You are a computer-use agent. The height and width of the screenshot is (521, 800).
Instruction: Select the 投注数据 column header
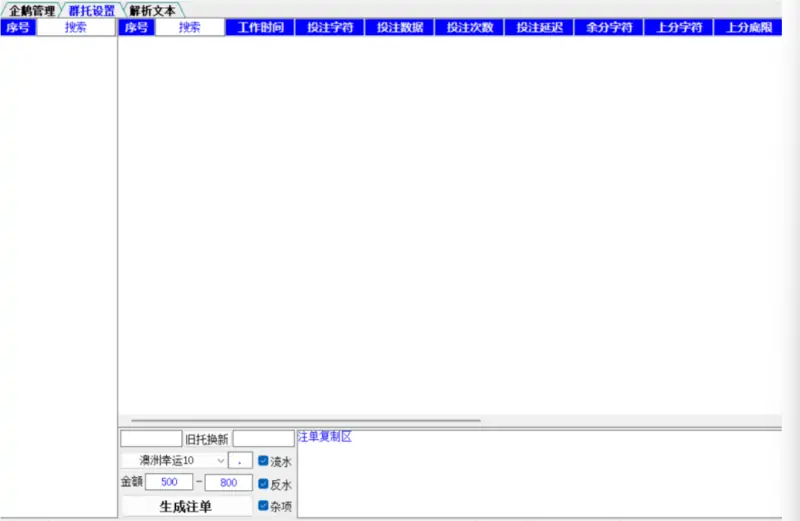tap(400, 28)
